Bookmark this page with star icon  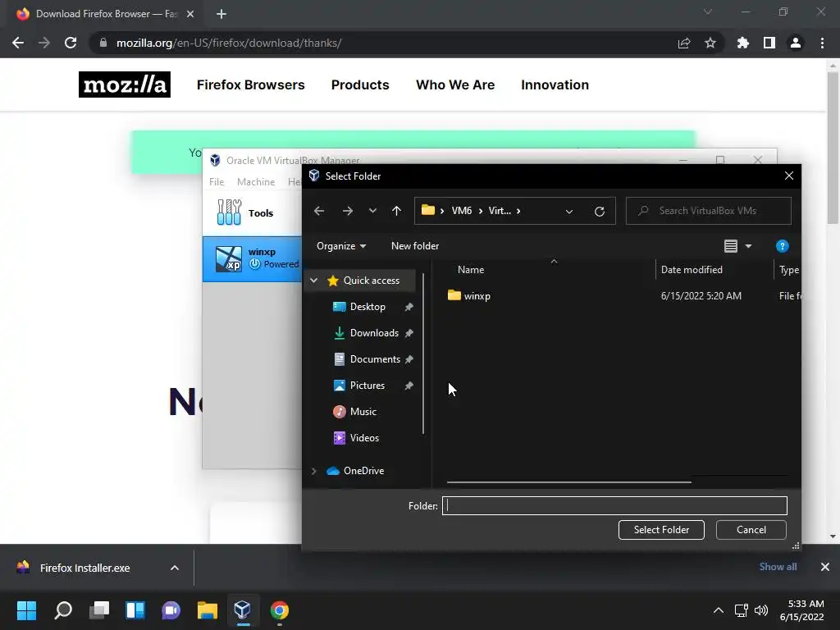(710, 43)
